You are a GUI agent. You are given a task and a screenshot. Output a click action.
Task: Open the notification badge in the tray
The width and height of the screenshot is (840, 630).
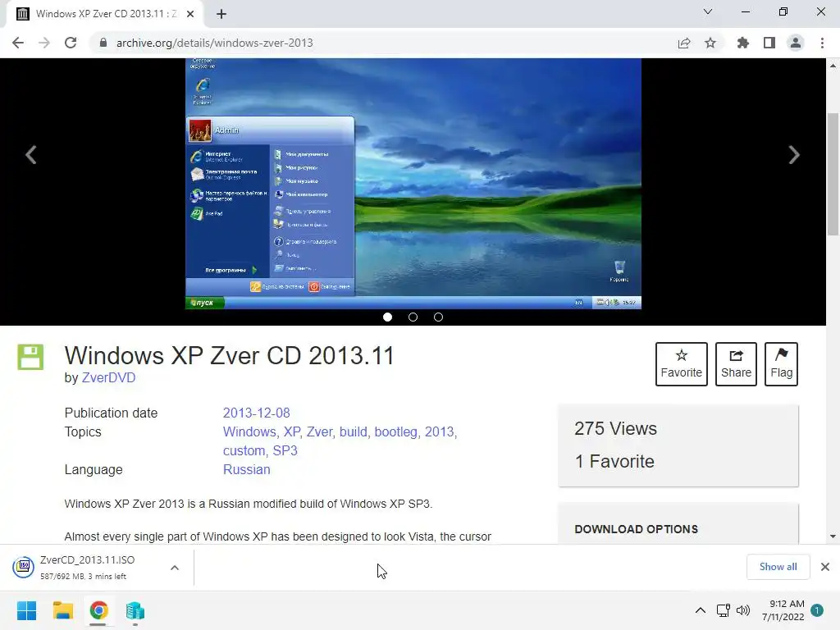coord(817,610)
